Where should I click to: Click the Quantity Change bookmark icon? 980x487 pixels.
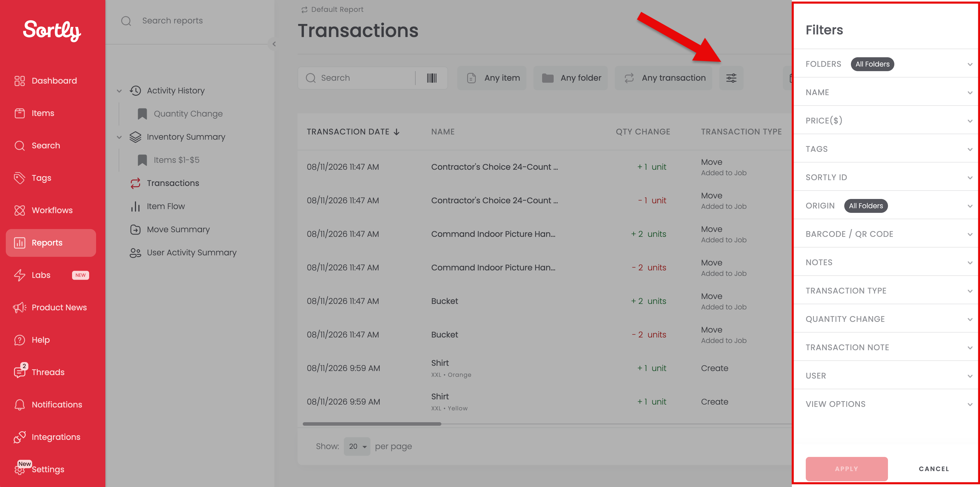(x=142, y=114)
